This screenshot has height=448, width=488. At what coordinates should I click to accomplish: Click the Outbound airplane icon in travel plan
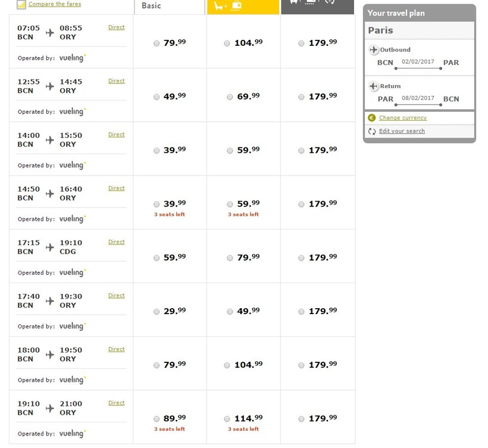[373, 50]
